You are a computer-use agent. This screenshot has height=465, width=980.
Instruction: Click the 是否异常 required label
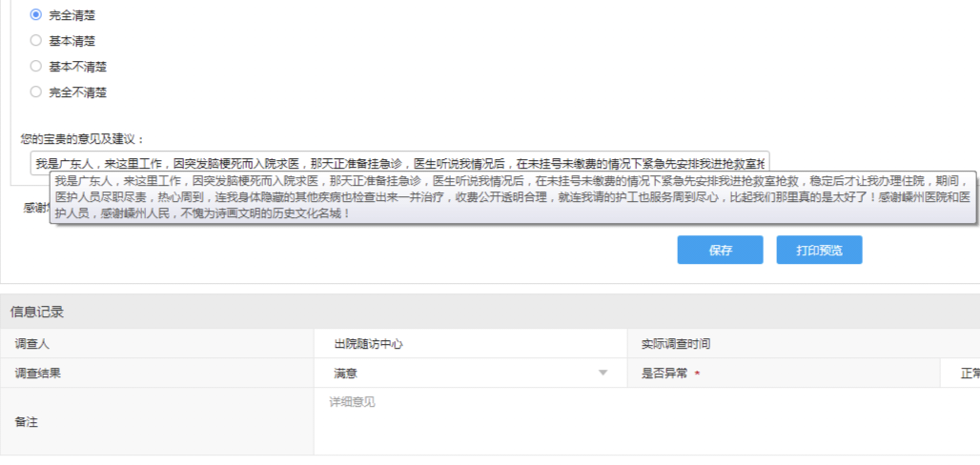pyautogui.click(x=664, y=373)
